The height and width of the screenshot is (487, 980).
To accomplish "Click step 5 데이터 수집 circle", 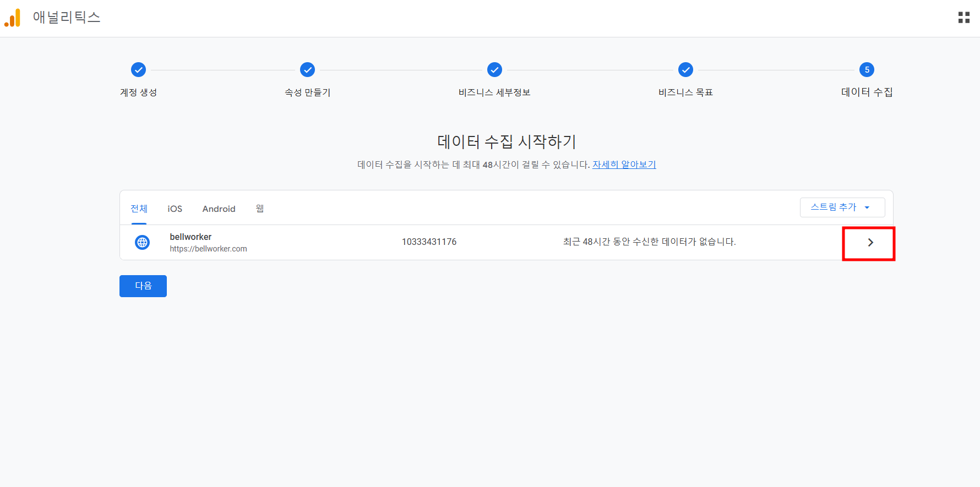I will point(867,70).
